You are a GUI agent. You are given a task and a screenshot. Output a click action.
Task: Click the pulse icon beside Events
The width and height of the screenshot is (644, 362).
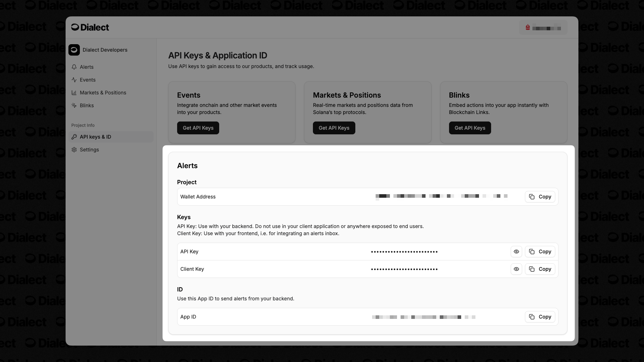click(x=74, y=80)
